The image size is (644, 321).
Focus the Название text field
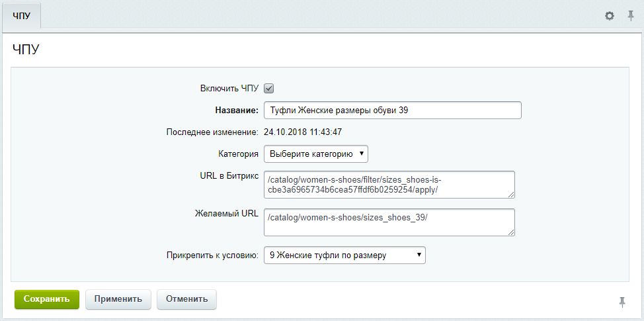(x=393, y=110)
